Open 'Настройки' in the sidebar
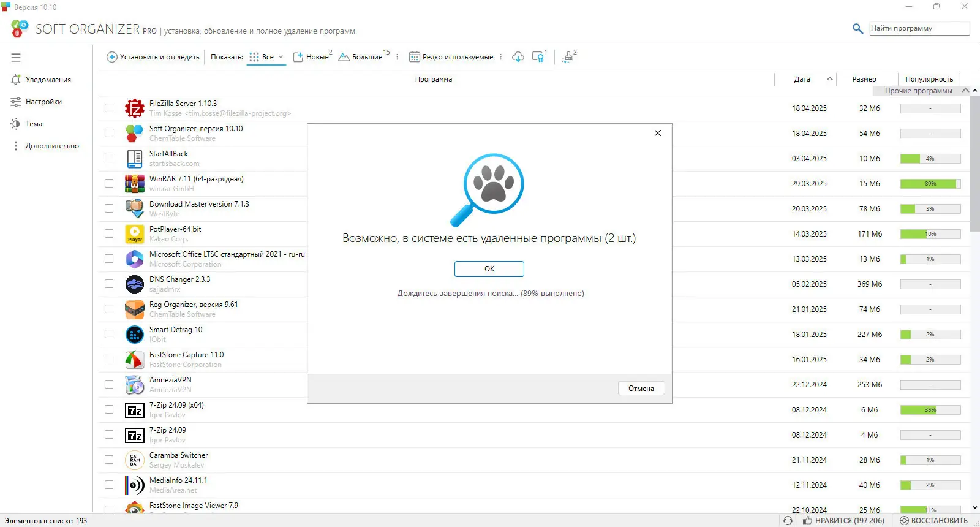Image resolution: width=980 pixels, height=527 pixels. [x=37, y=102]
